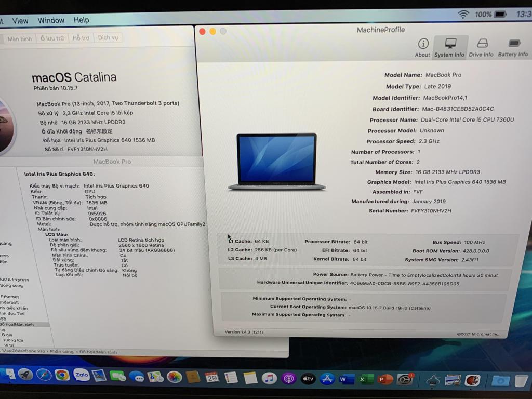
Task: Open Maps from the dock
Action: (x=155, y=377)
